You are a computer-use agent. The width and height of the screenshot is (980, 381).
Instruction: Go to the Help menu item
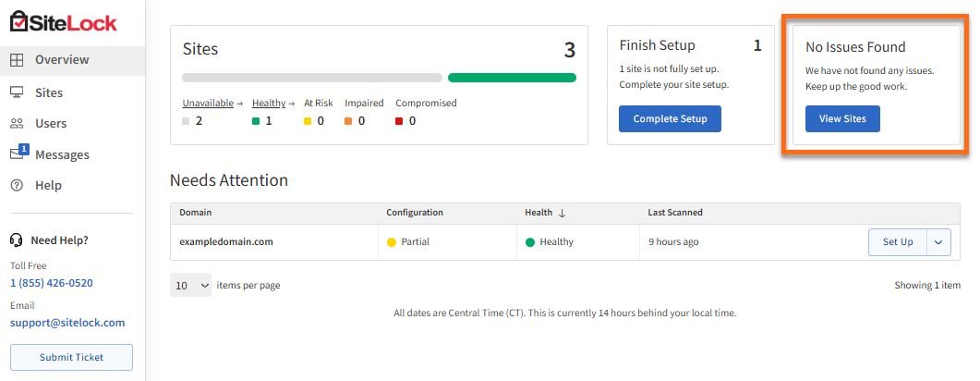coord(48,185)
